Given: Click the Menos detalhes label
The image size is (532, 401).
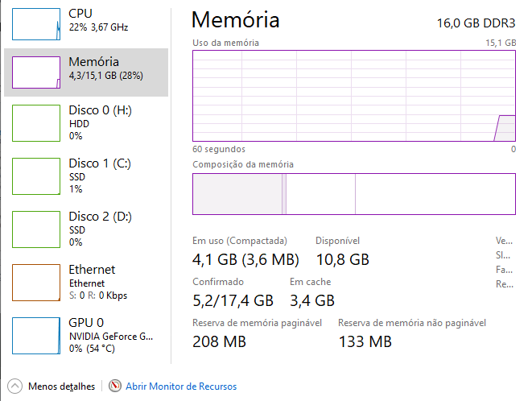Looking at the screenshot, I should (61, 387).
